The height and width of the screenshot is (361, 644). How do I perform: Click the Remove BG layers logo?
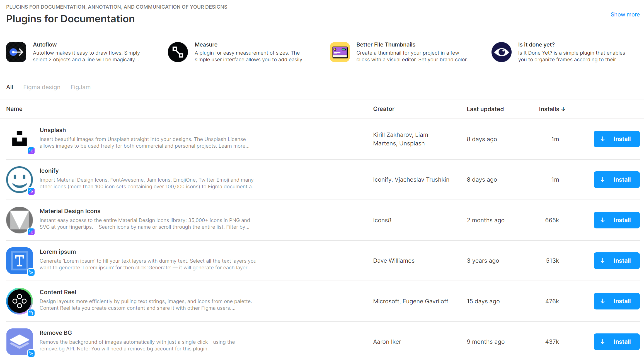coord(20,342)
